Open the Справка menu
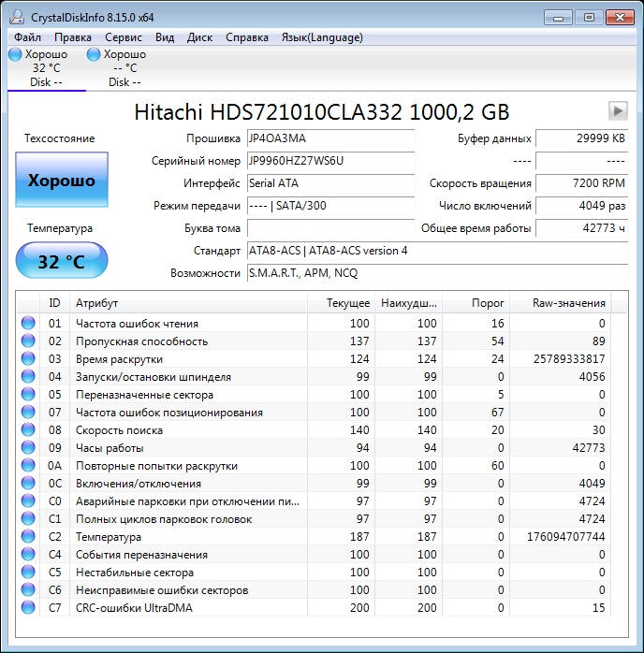Viewport: 644px width, 653px height. tap(247, 37)
